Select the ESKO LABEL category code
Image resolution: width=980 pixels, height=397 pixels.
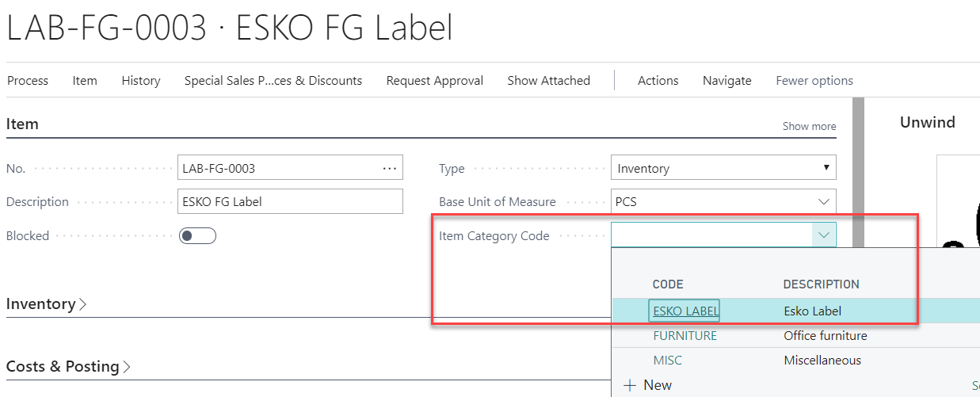point(685,311)
